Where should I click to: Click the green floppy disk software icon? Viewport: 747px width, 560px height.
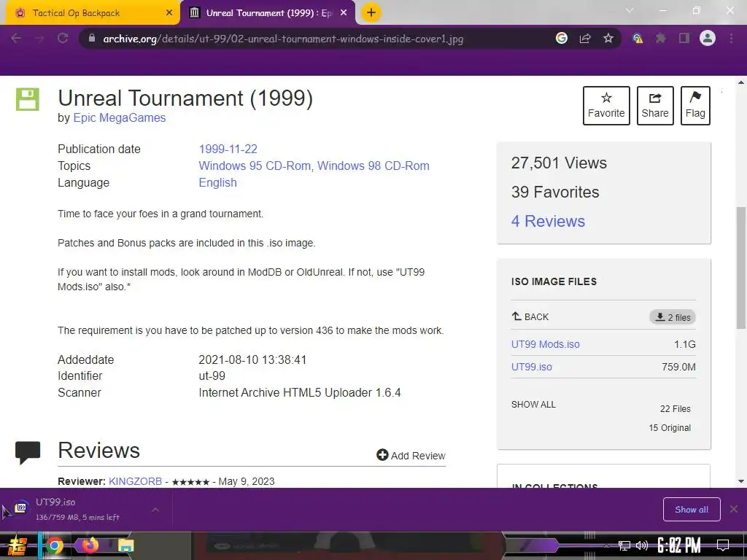(x=28, y=99)
